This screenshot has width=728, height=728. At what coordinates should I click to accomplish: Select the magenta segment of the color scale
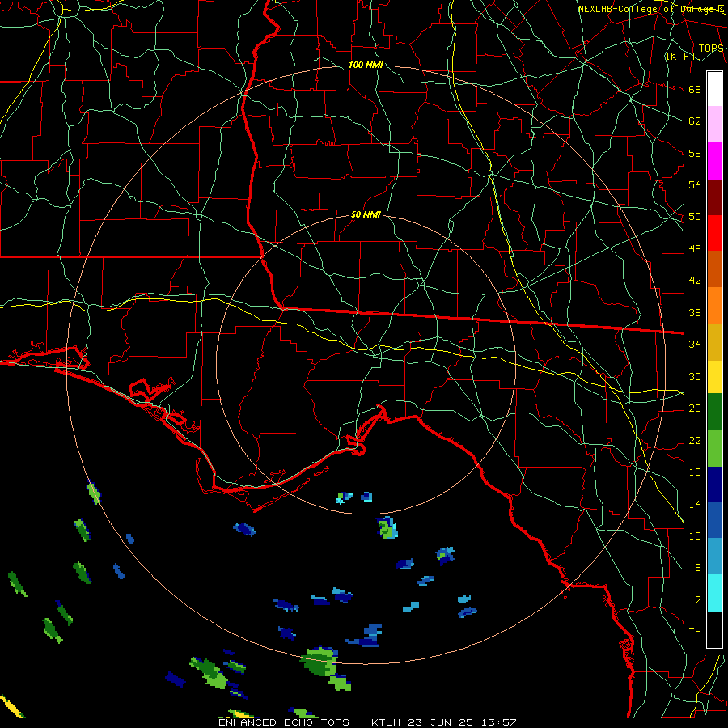714,161
